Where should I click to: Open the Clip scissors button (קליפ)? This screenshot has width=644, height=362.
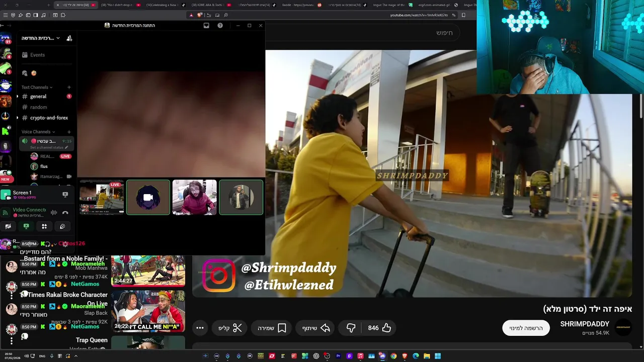click(x=230, y=328)
